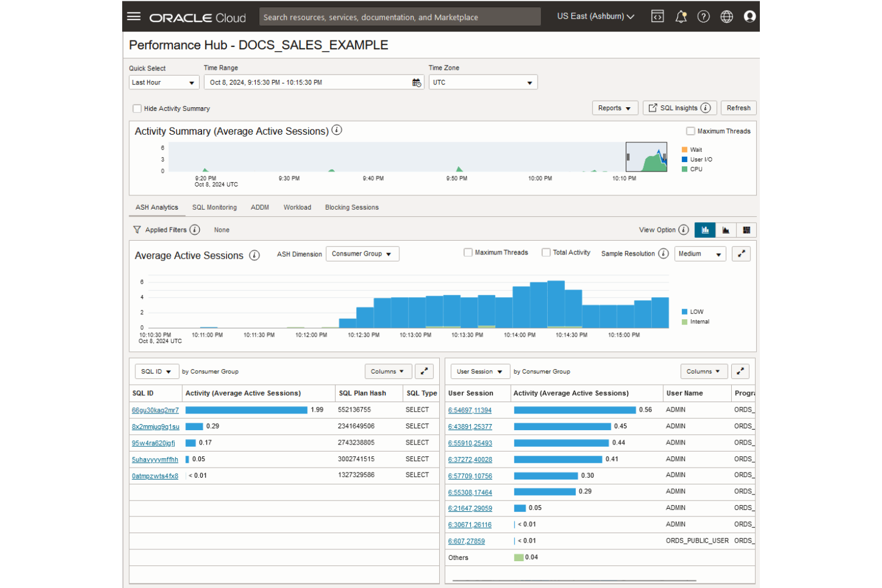Click the Internal legend color swatch
Screen dimensions: 882x588
[685, 322]
